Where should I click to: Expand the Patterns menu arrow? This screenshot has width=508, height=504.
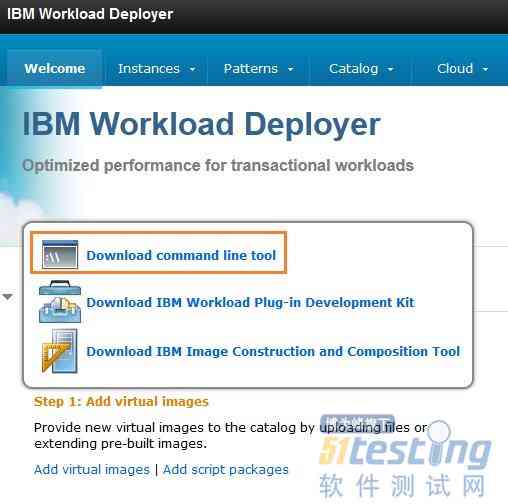tap(291, 69)
